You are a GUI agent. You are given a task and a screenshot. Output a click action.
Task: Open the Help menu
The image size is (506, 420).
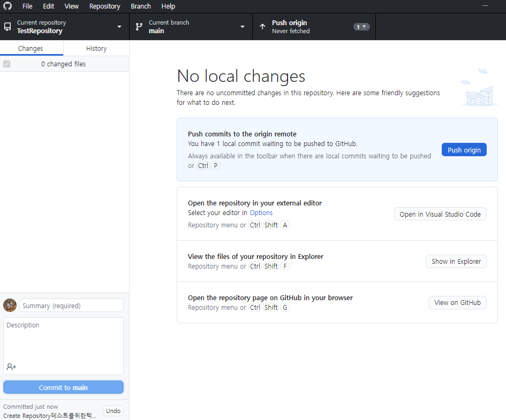[x=168, y=6]
